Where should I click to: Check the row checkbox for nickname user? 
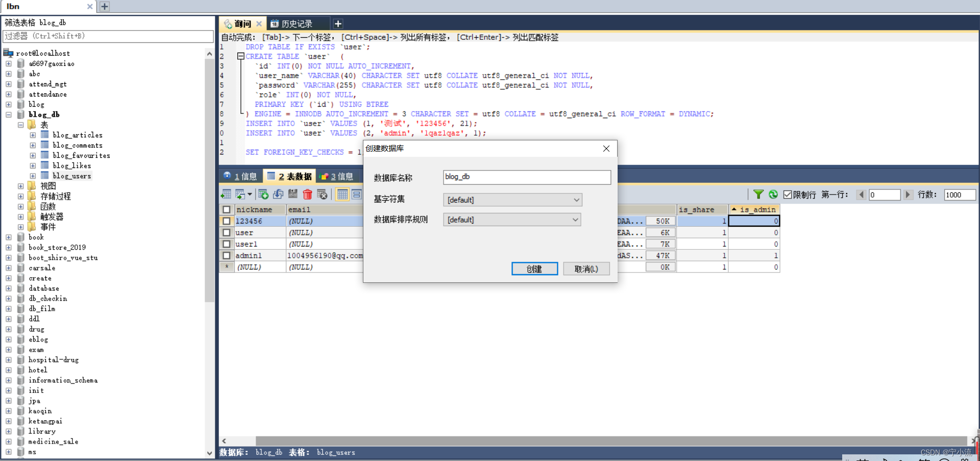point(227,232)
